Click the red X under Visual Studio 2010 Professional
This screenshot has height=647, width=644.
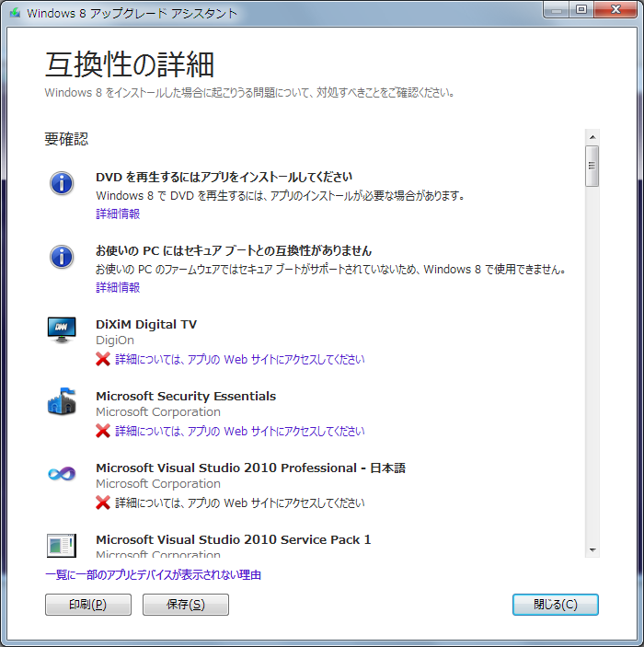(103, 503)
